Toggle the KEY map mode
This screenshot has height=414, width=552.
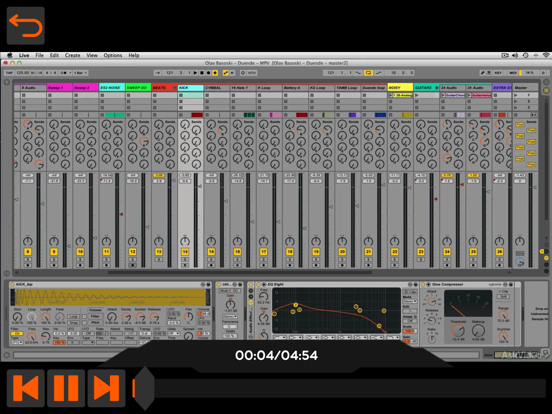pyautogui.click(x=498, y=73)
